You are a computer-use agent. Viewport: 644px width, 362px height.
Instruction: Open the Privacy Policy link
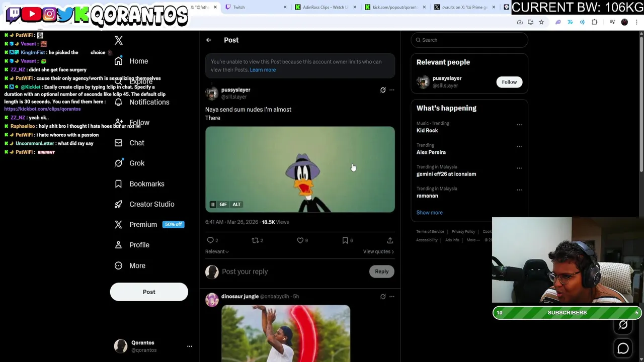pyautogui.click(x=463, y=232)
